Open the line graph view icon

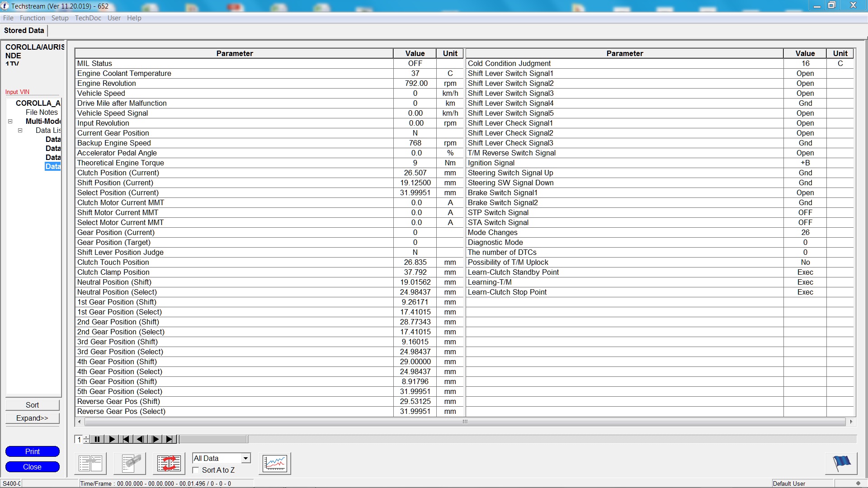tap(274, 463)
